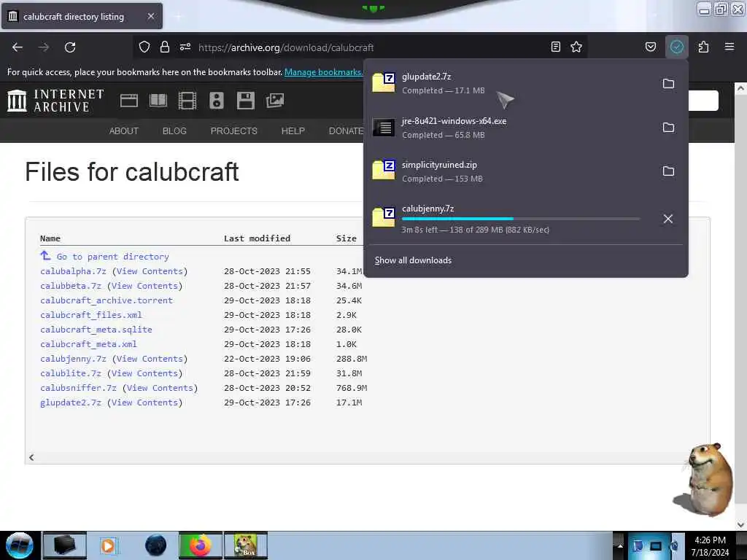Open the Windows Start button
The height and width of the screenshot is (560, 747).
[x=20, y=545]
